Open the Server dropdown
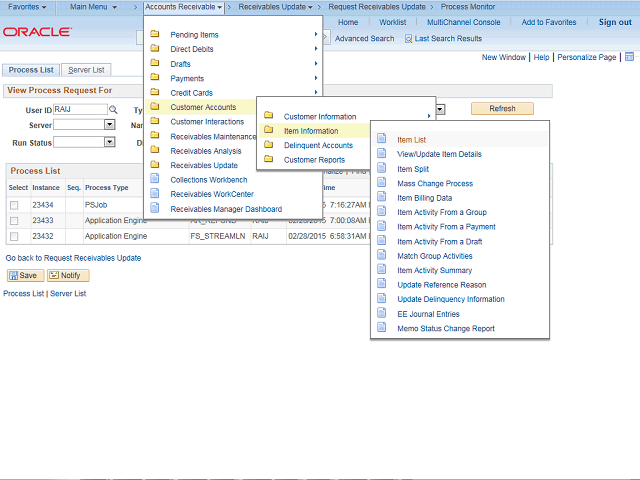The image size is (640, 480). pos(109,125)
